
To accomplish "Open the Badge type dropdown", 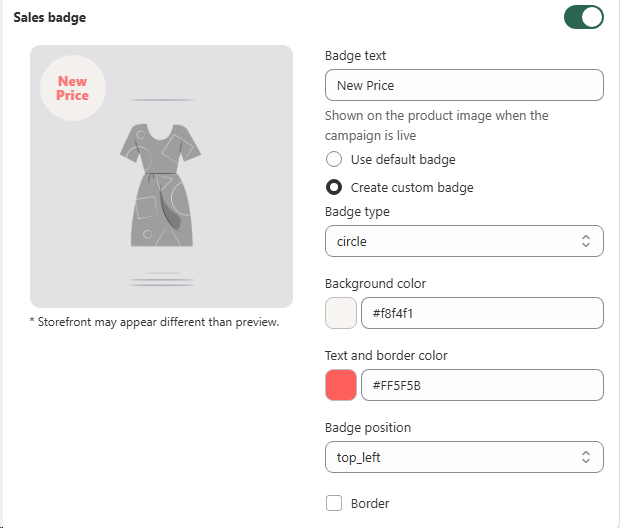I will [464, 241].
